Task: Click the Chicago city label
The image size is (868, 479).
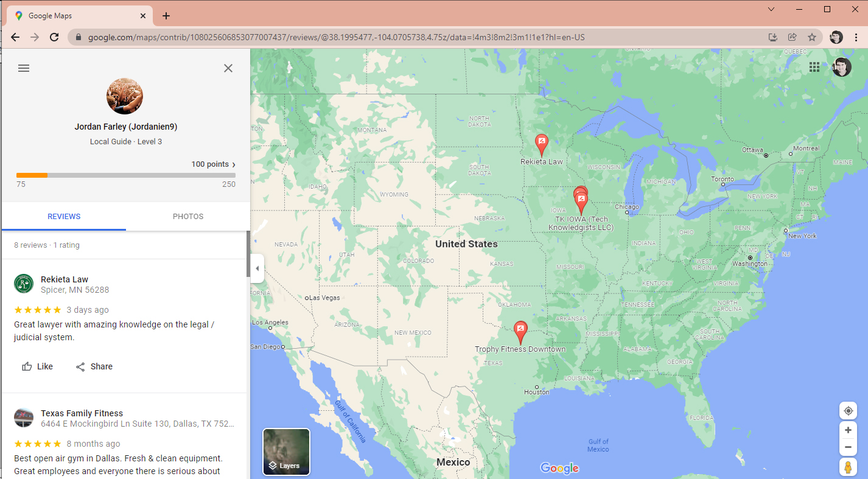Action: (627, 207)
